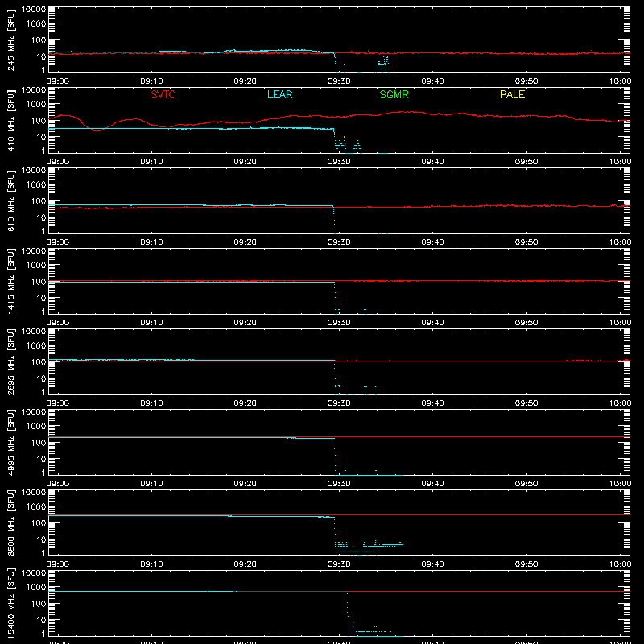The width and height of the screenshot is (644, 644).
Task: Click the 10000 y-axis value on the 4995 MHz plot
Action: click(x=34, y=411)
